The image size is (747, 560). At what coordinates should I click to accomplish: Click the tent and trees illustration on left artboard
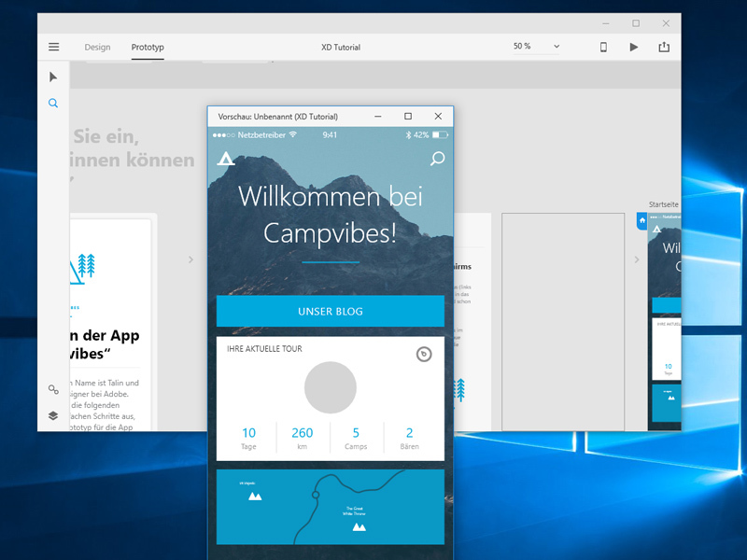pos(83,269)
